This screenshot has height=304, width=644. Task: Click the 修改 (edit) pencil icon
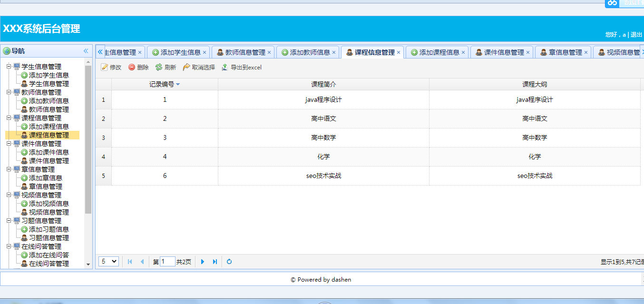[x=105, y=68]
